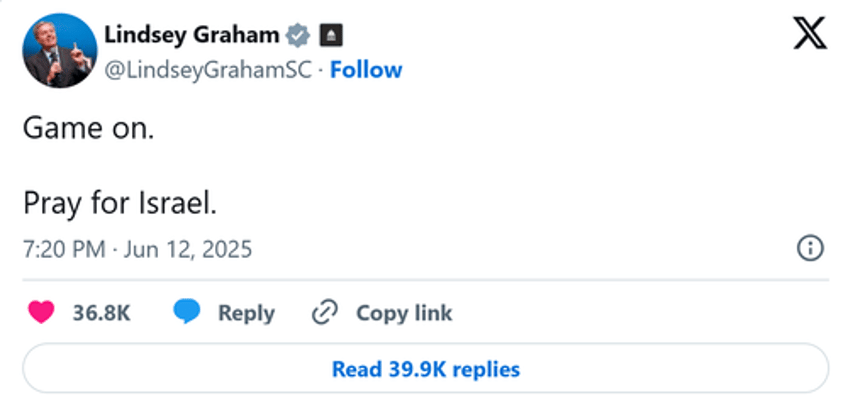Click the "Game on." tweet text

(x=89, y=129)
